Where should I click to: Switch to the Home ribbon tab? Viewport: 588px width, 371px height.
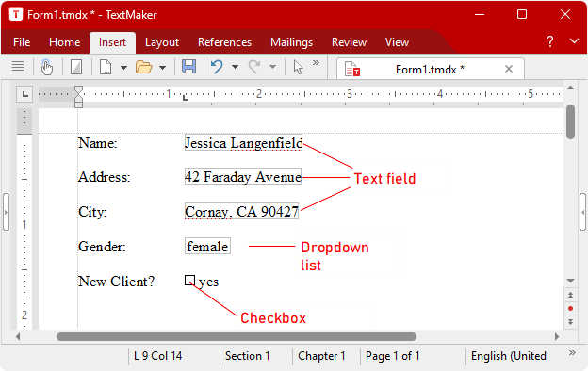64,42
